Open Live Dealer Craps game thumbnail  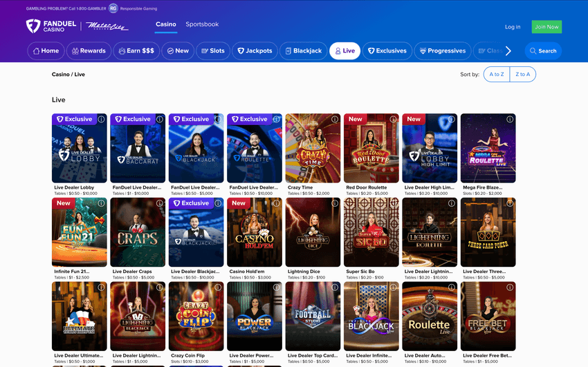(x=138, y=232)
